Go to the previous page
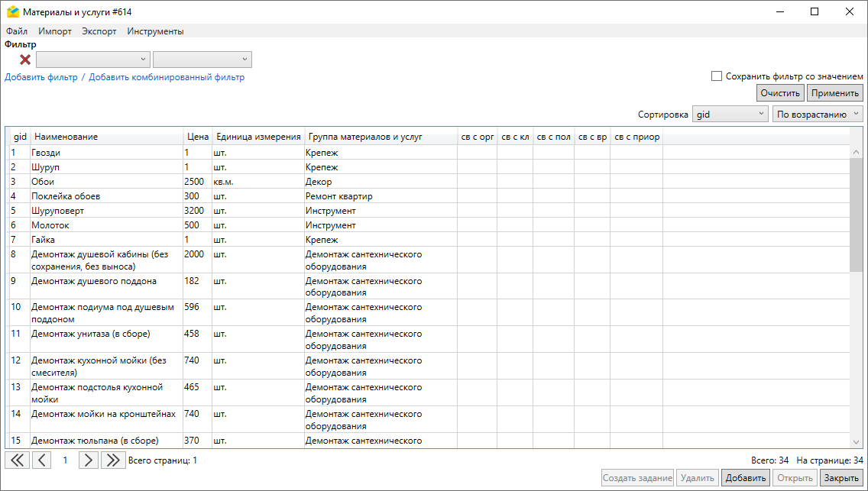 [x=42, y=460]
